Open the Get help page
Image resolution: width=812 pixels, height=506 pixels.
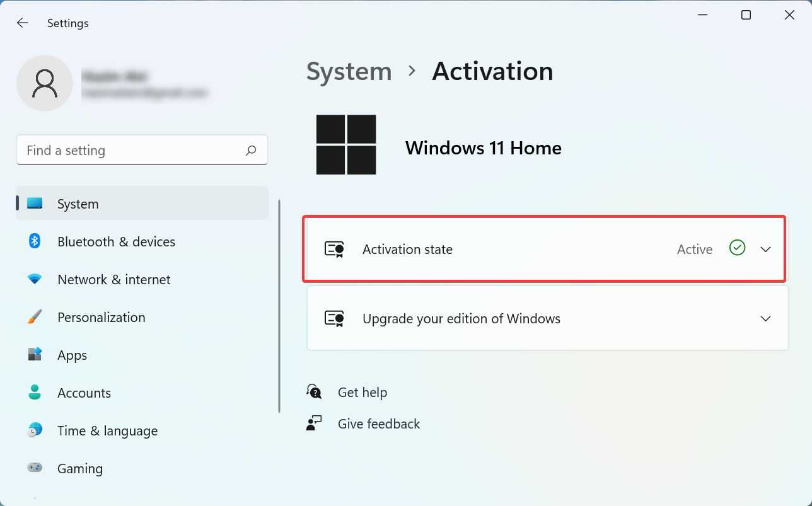[362, 391]
